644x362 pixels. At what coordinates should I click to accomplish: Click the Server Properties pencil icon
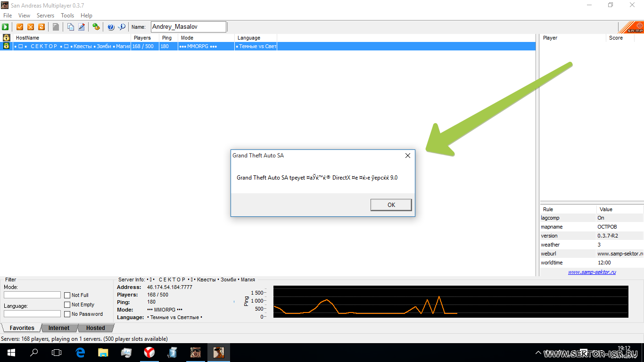pyautogui.click(x=81, y=27)
